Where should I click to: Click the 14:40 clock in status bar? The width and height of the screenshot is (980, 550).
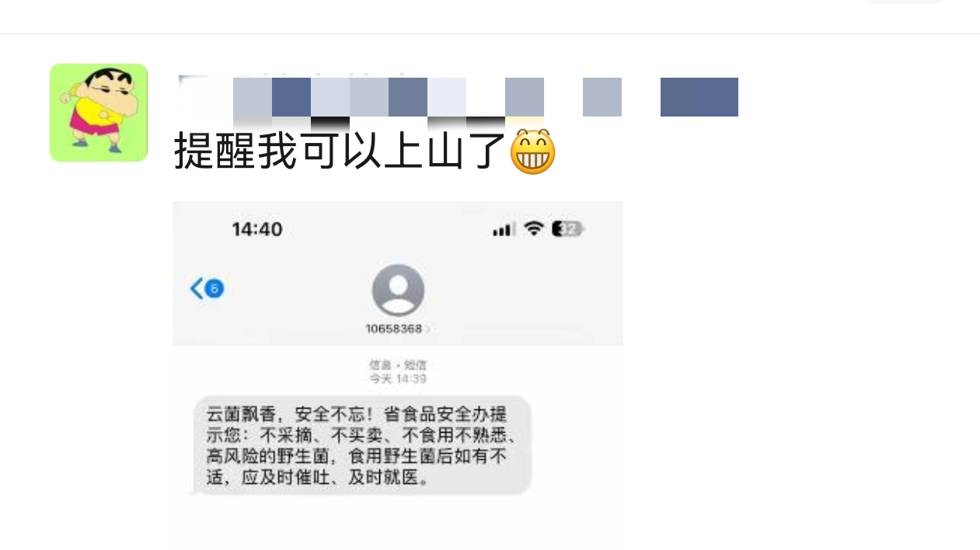coord(257,229)
